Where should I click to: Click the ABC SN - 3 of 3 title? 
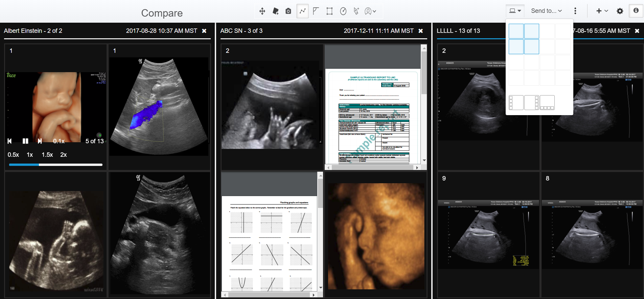241,31
